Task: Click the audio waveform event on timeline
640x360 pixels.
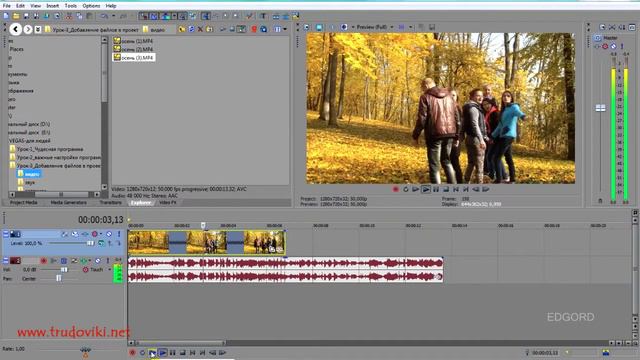Action: click(285, 270)
